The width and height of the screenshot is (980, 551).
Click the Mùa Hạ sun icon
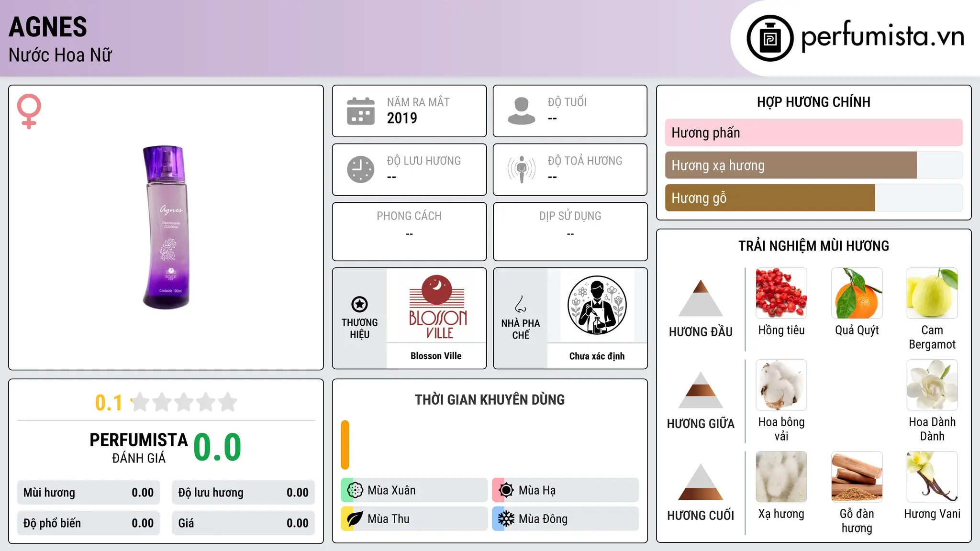coord(506,490)
